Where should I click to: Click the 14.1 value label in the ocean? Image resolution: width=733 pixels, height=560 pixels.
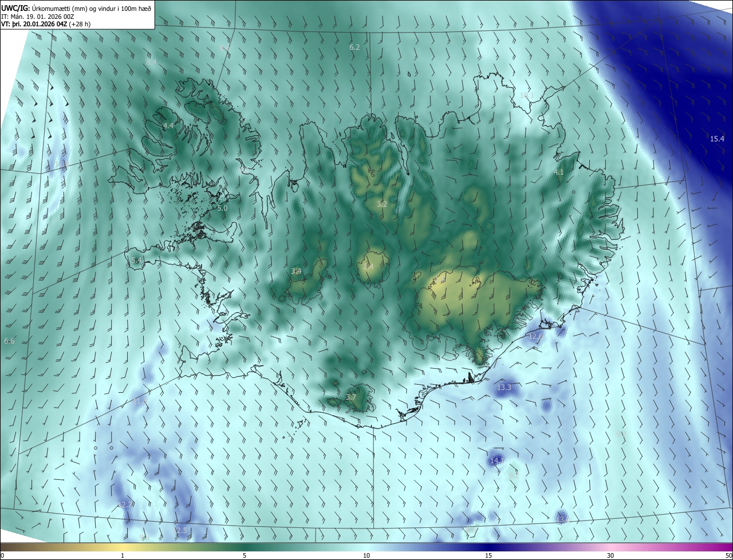pos(496,460)
